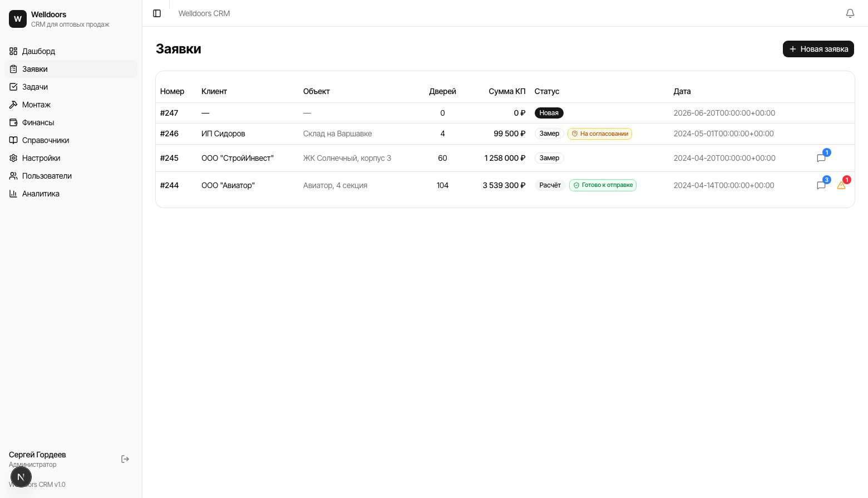Click object Склад на Варшавке
This screenshot has height=498, width=868.
click(338, 134)
